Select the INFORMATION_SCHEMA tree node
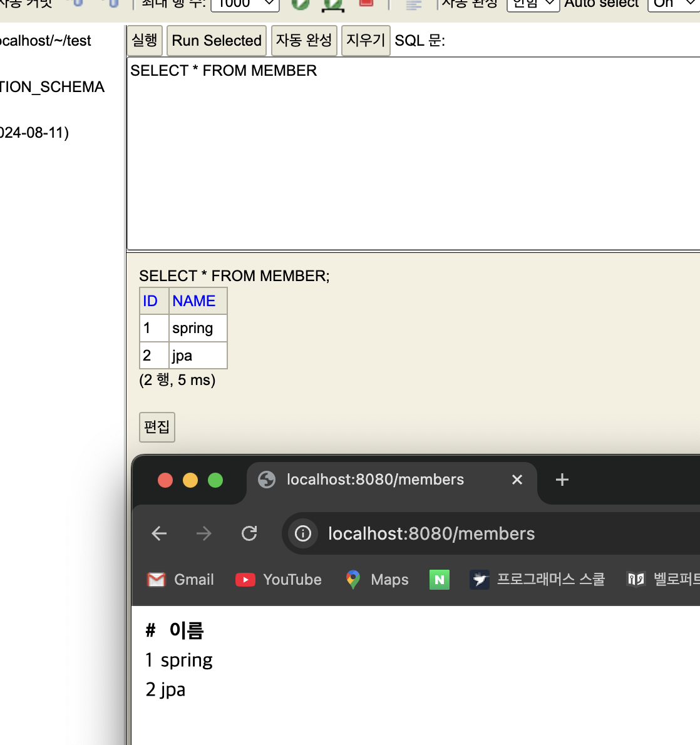 pos(52,87)
